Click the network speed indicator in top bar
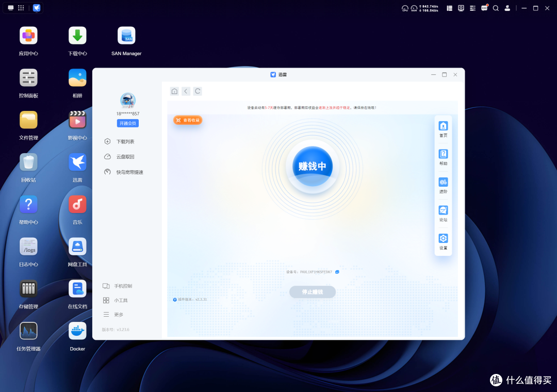This screenshot has height=392, width=557. pyautogui.click(x=429, y=9)
